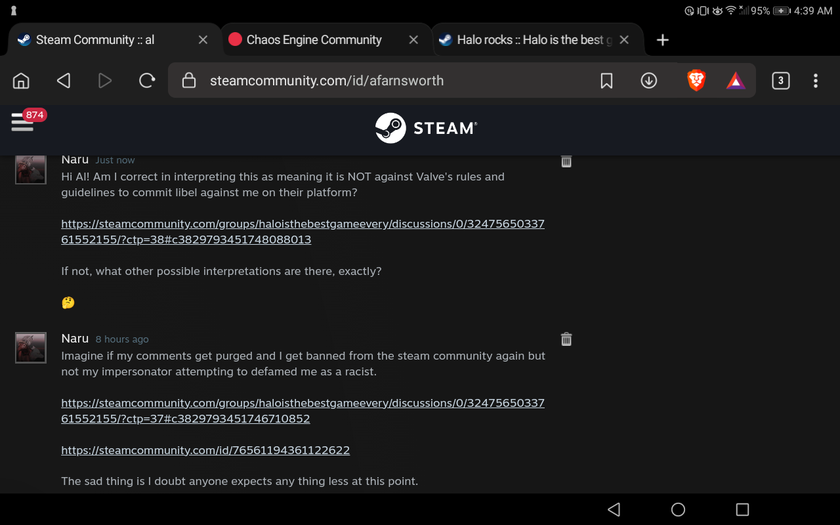Click the Naru name on the 8 hours ago comment
This screenshot has height=525, width=840.
click(74, 339)
